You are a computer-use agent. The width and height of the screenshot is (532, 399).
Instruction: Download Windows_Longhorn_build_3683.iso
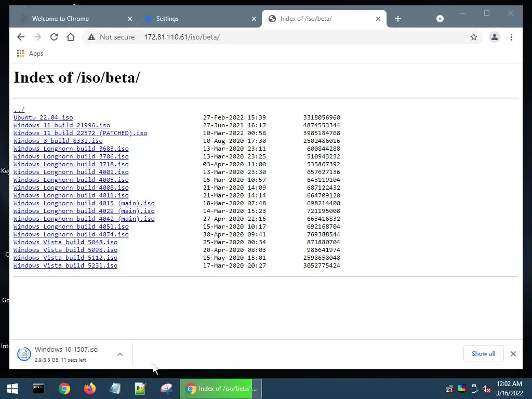pyautogui.click(x=71, y=149)
